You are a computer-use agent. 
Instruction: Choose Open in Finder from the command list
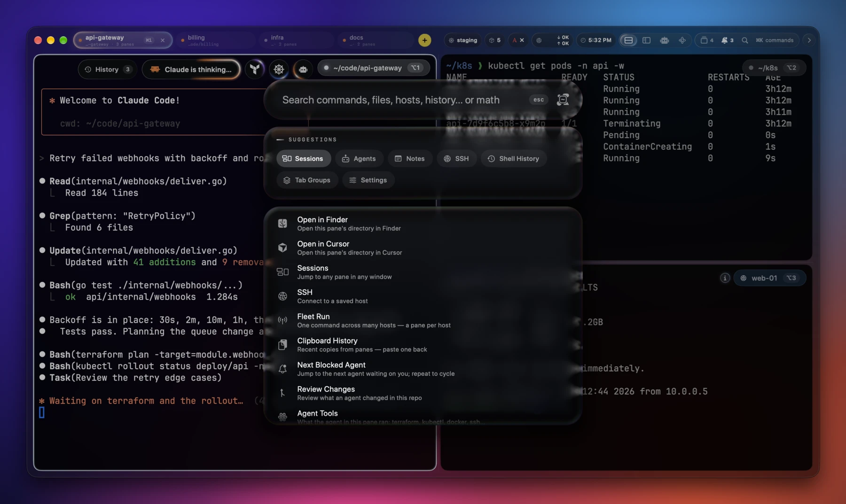pos(423,224)
